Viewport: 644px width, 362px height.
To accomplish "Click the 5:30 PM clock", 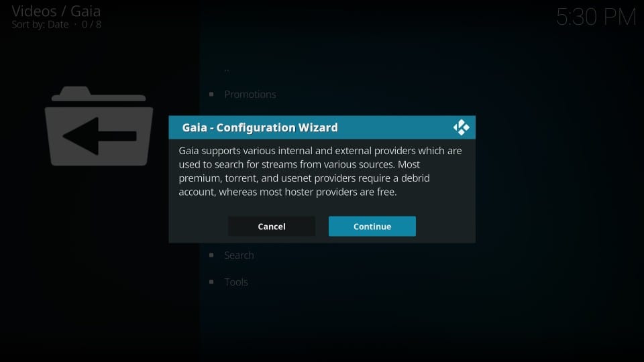I will click(596, 17).
